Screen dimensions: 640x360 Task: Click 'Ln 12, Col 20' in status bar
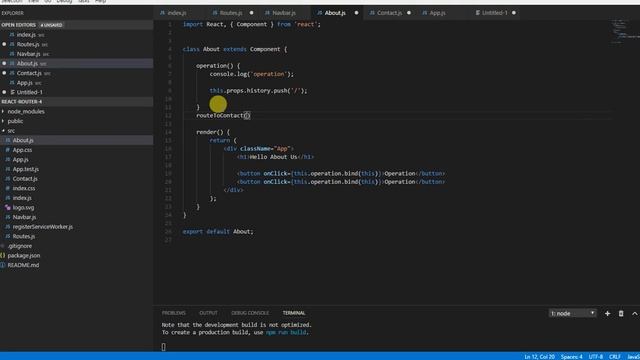[539, 357]
